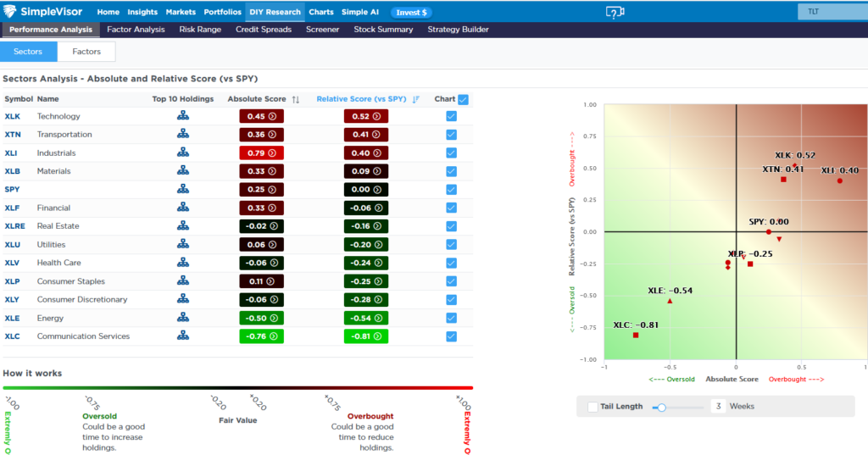Open Top 10 Holdings icon for XLI

click(x=183, y=153)
